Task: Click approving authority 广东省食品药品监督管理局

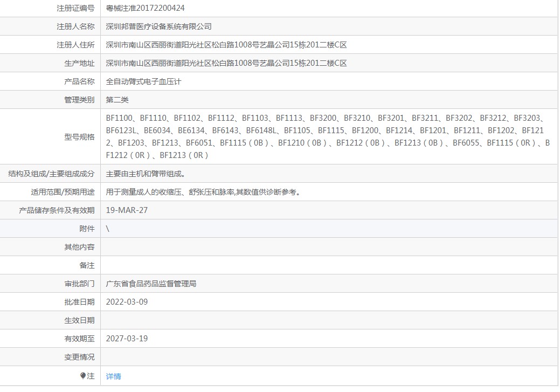Action: tap(151, 284)
